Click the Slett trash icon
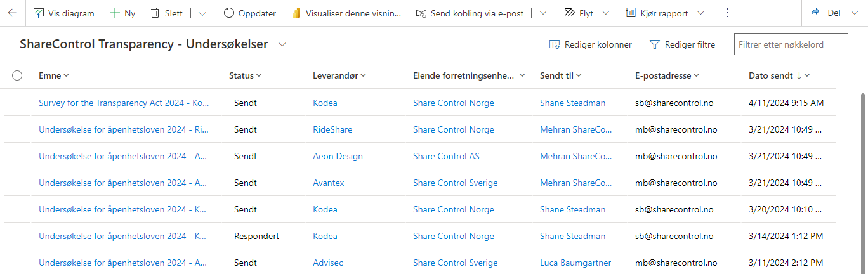This screenshot has height=274, width=868. click(x=155, y=13)
